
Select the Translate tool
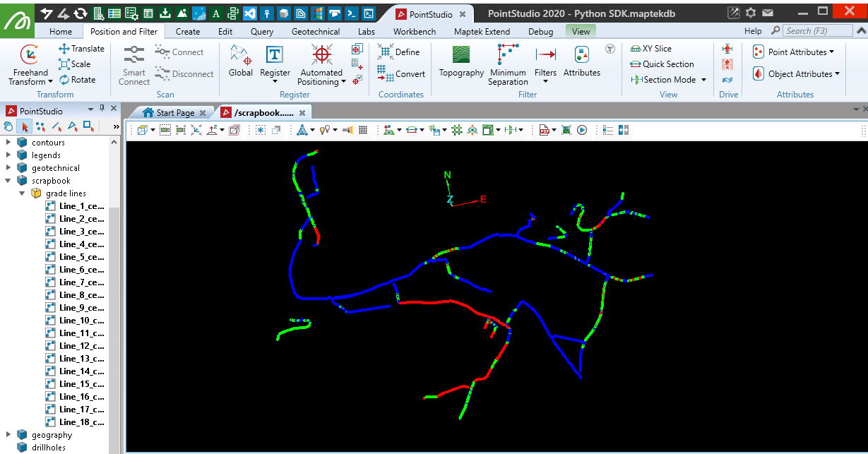click(81, 49)
